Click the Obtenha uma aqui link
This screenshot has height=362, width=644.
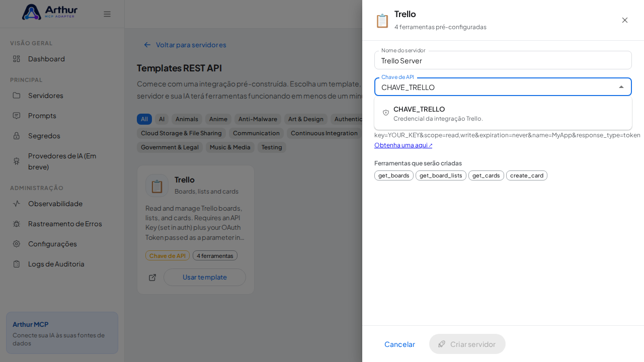[x=403, y=145]
